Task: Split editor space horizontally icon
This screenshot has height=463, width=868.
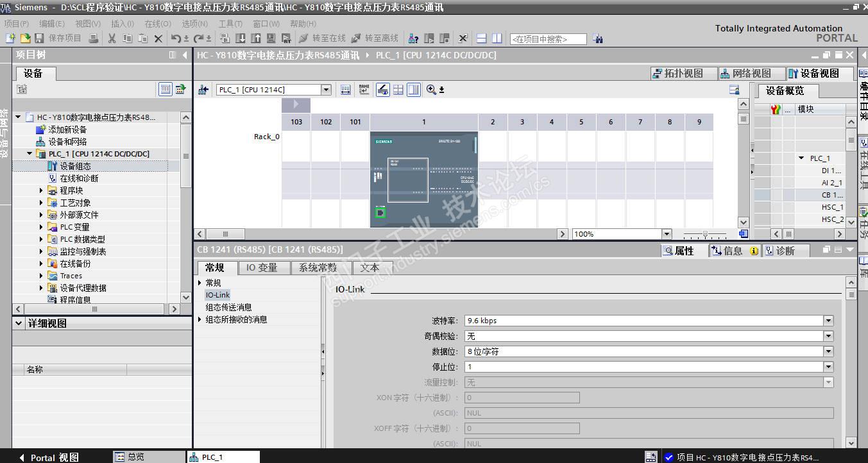Action: [482, 38]
